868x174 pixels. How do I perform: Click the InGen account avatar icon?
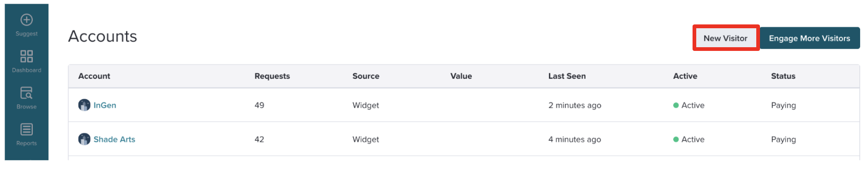coord(84,105)
